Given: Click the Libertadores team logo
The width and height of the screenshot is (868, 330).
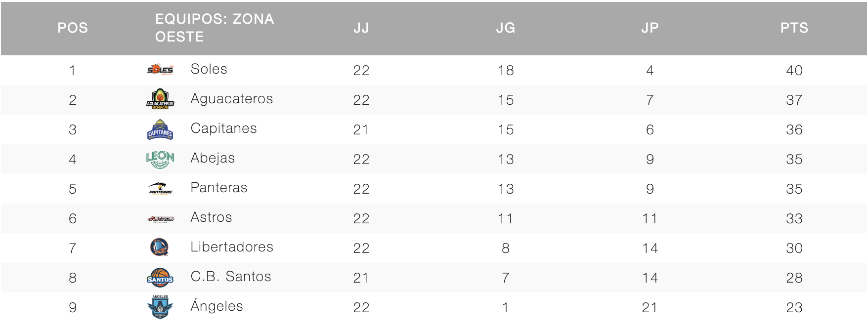Looking at the screenshot, I should (x=159, y=247).
